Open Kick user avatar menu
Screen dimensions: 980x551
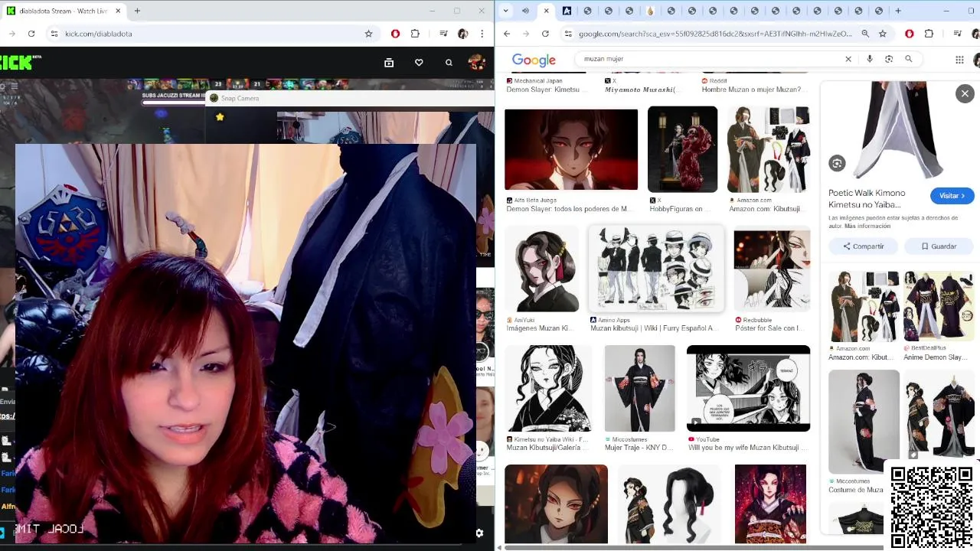pyautogui.click(x=476, y=62)
